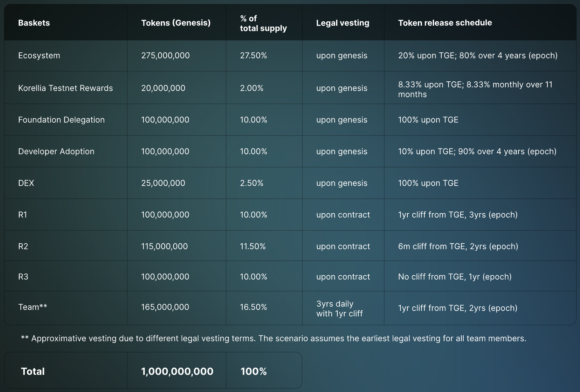This screenshot has width=580, height=392.
Task: Click Foundation Delegation's 100% upon TGE text
Action: click(x=428, y=120)
